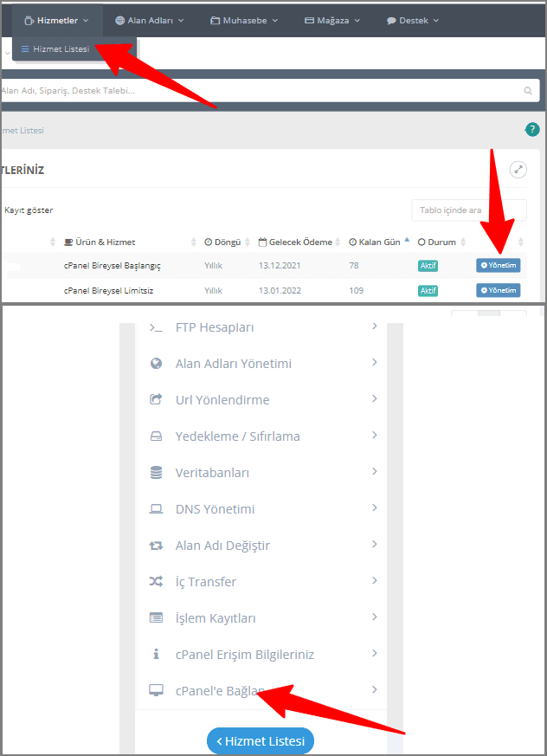This screenshot has width=547, height=756.
Task: Click the Hizmet Listesi list icon
Action: pyautogui.click(x=26, y=49)
